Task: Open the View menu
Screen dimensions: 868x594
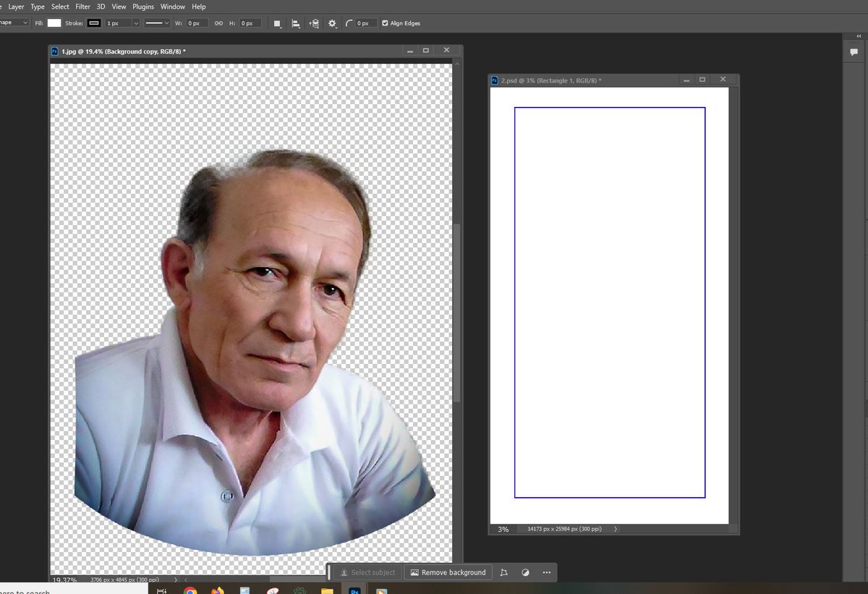Action: point(119,7)
